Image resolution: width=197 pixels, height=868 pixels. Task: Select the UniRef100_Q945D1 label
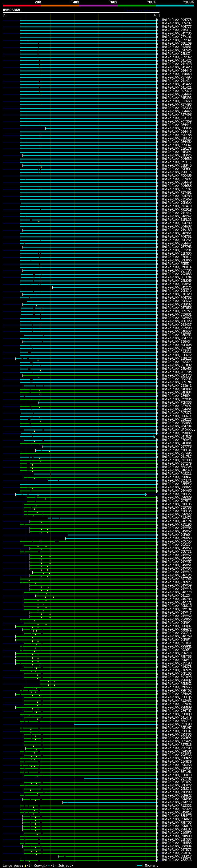pos(177,751)
